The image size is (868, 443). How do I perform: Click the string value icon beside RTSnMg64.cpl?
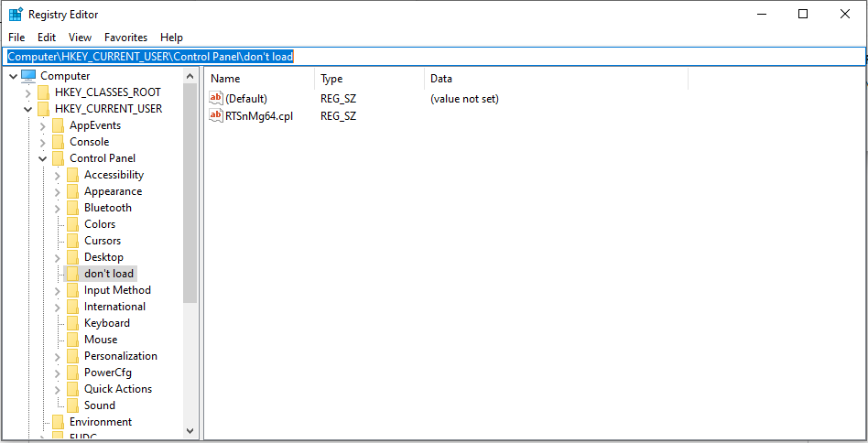(x=216, y=115)
